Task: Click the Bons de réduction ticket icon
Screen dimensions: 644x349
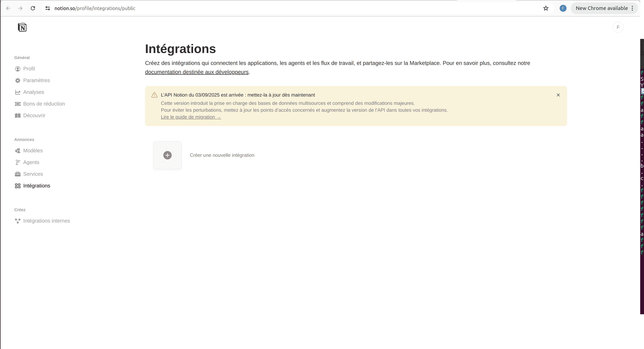Action: [x=18, y=104]
